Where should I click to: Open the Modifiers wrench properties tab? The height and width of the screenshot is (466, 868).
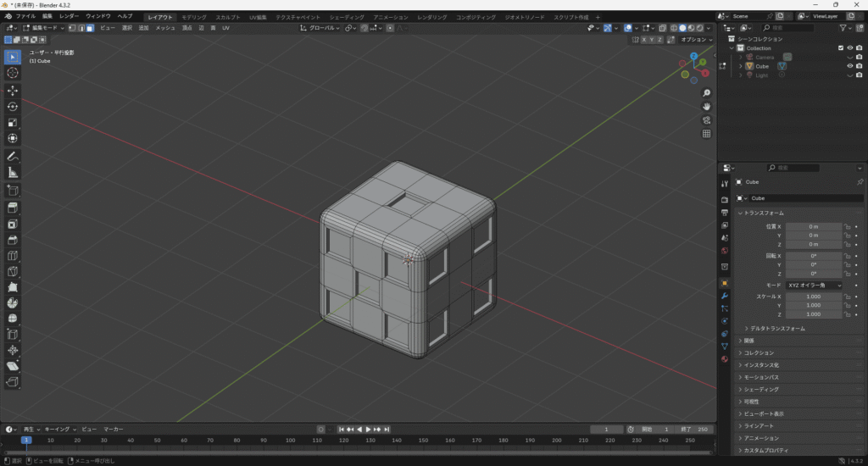(725, 296)
